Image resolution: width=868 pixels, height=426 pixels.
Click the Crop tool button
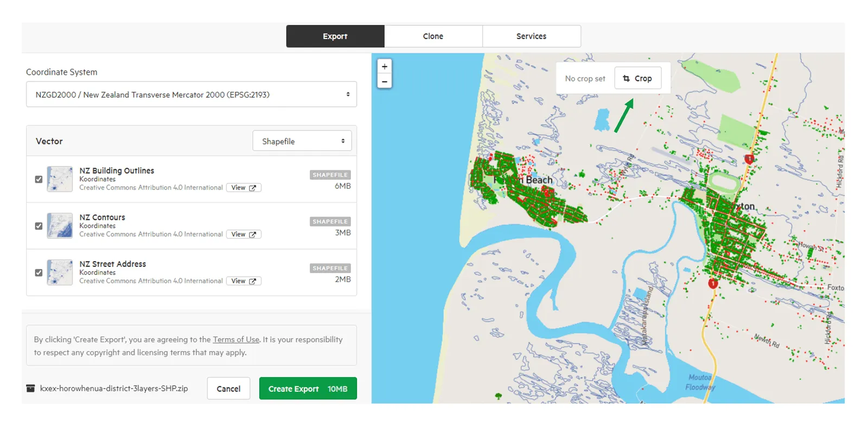coord(637,78)
